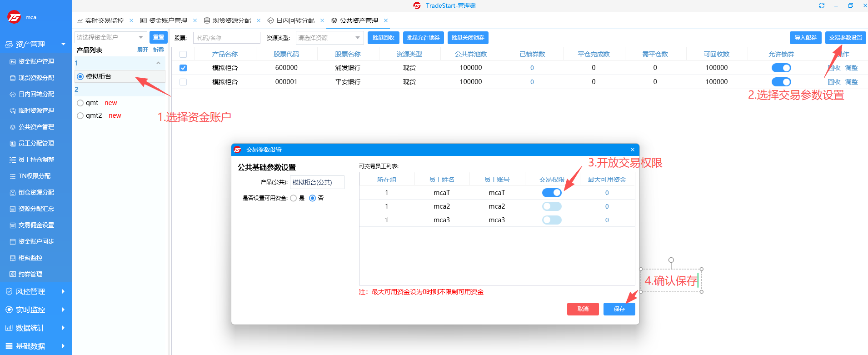Viewport: 868px width, 355px height.
Task: Open the 资源类型 dropdown
Action: click(x=329, y=38)
